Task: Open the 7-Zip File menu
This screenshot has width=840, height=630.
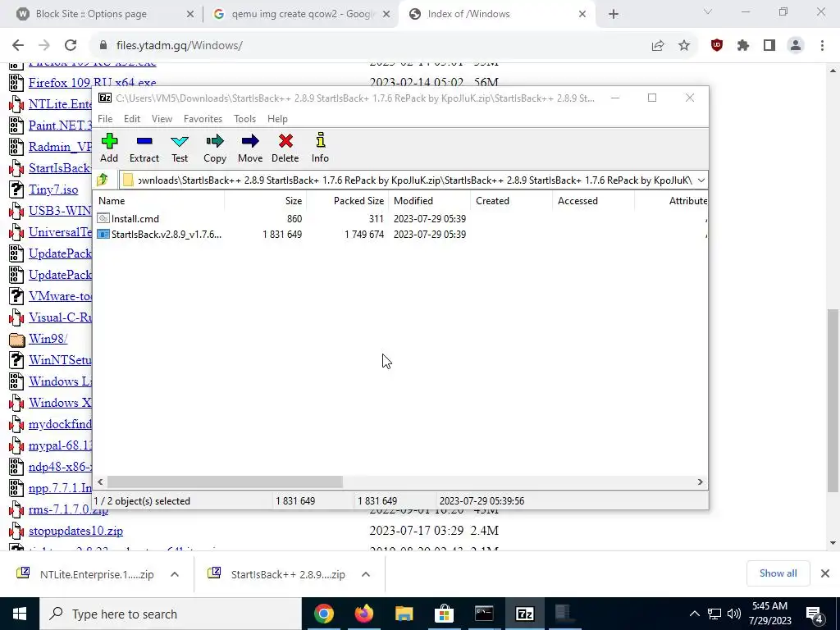Action: coord(105,119)
